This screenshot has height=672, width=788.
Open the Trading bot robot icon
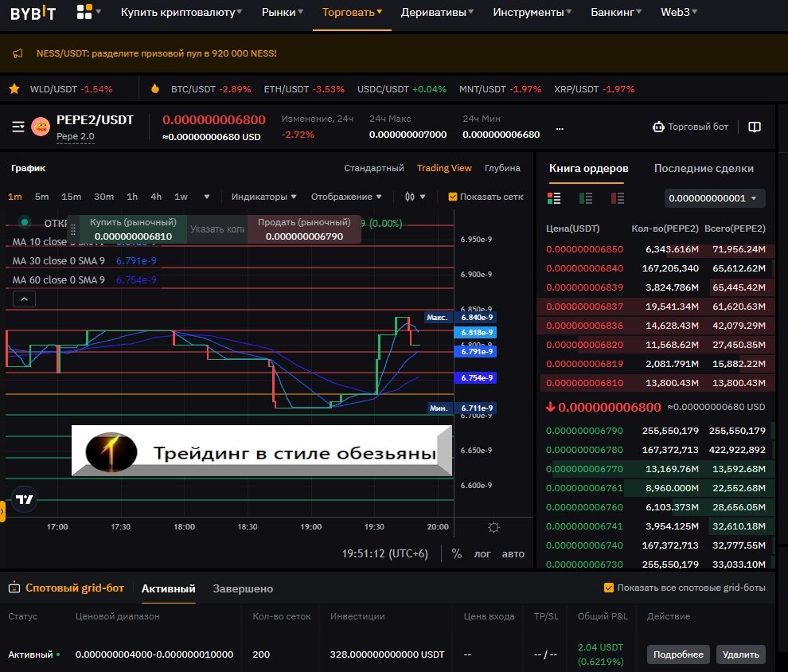coord(658,127)
